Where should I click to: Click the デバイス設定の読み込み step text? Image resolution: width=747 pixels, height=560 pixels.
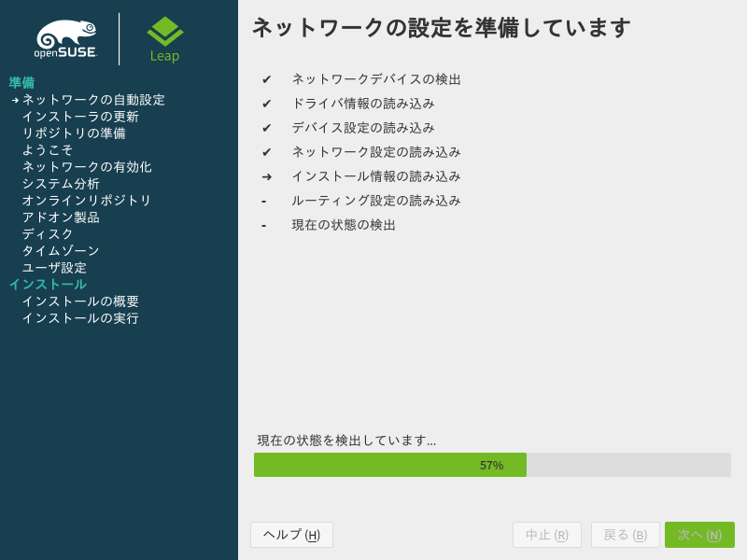[363, 128]
